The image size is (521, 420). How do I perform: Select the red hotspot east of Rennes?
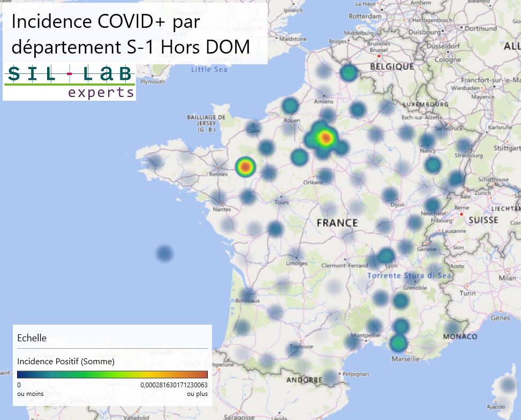click(x=245, y=167)
